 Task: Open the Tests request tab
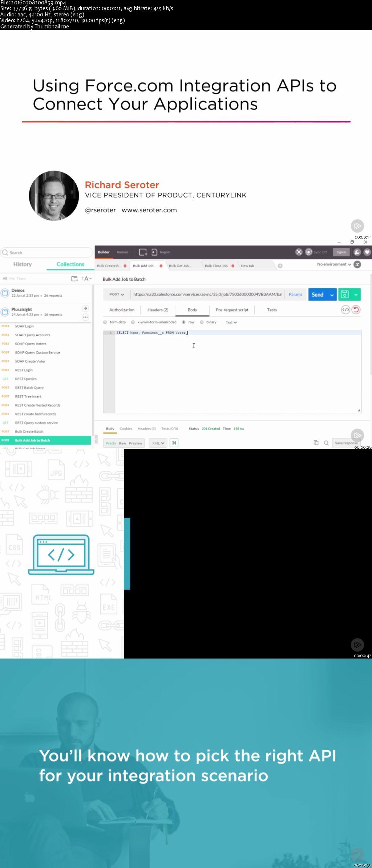pyautogui.click(x=272, y=310)
